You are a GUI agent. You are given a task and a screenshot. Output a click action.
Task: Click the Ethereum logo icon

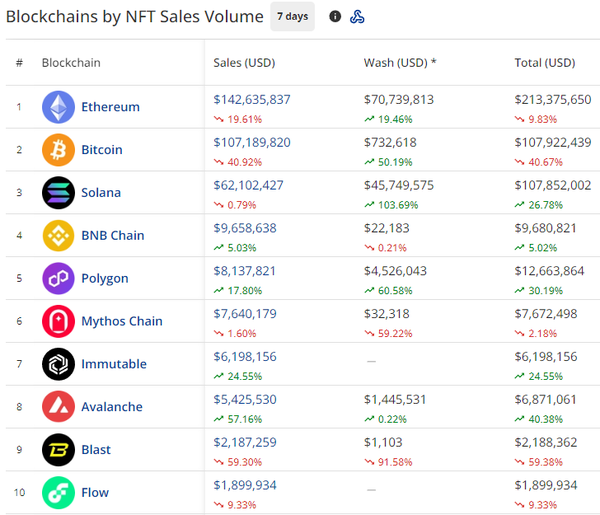(58, 107)
